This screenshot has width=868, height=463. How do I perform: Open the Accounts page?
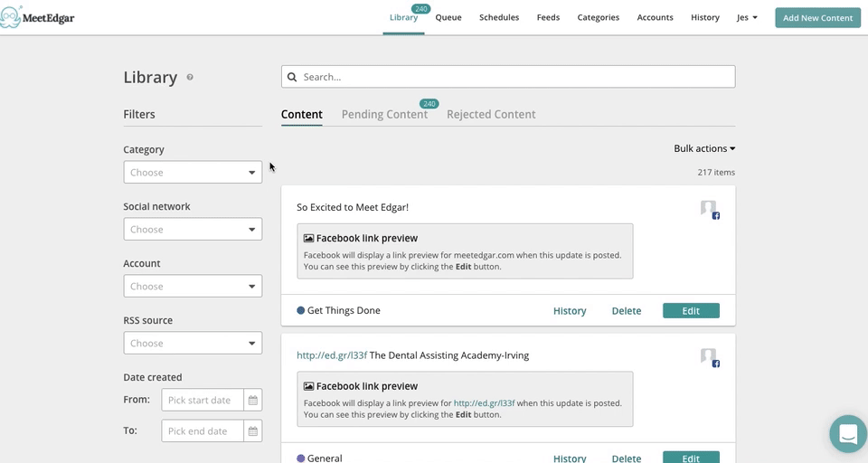coord(655,18)
